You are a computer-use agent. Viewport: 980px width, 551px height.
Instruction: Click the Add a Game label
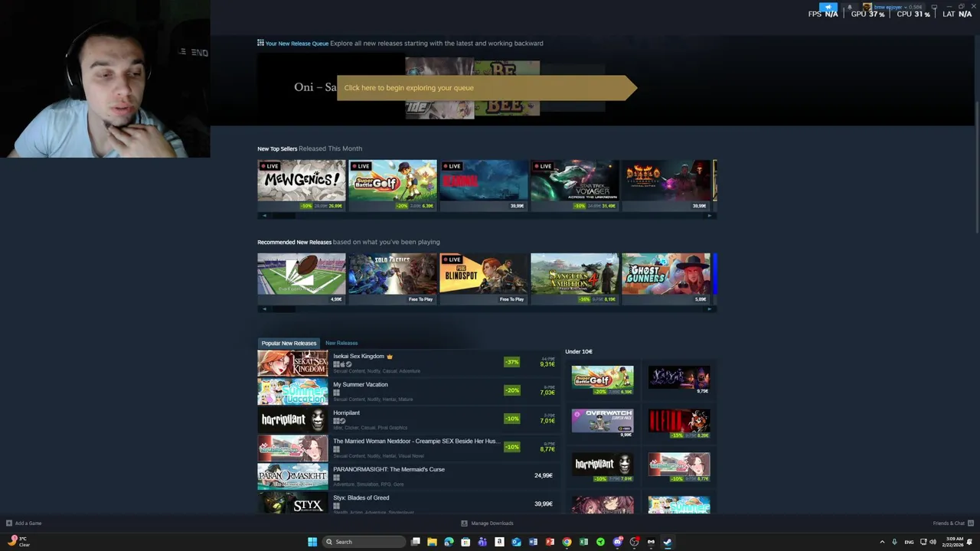pyautogui.click(x=28, y=523)
